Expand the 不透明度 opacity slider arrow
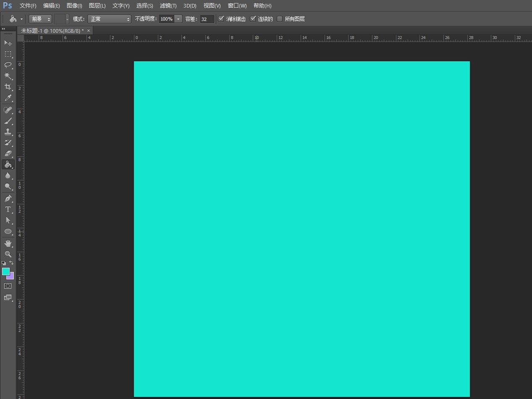This screenshot has width=532, height=399. click(x=178, y=19)
